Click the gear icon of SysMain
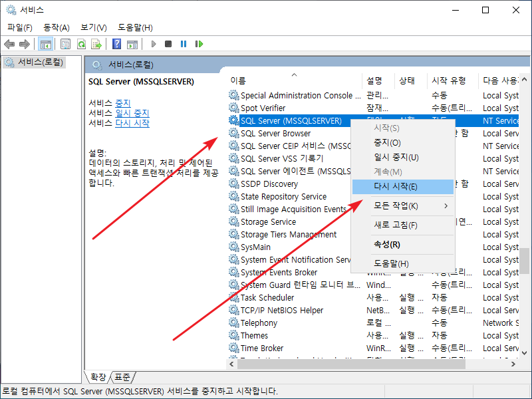Screen dimensions: 532x399 (234, 247)
